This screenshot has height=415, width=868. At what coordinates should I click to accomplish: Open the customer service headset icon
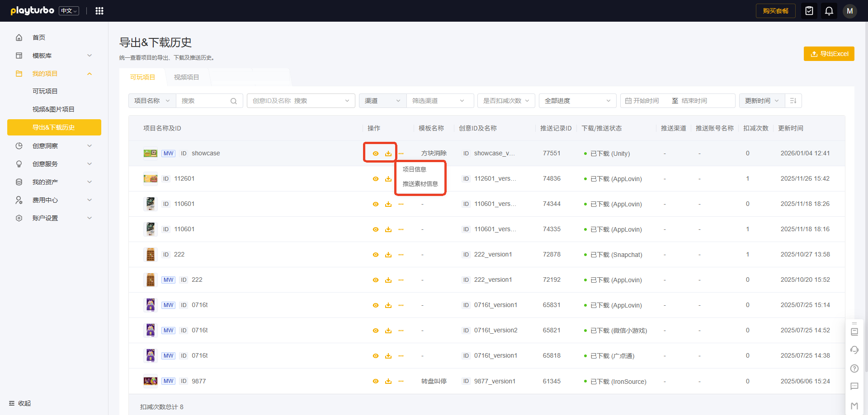854,350
